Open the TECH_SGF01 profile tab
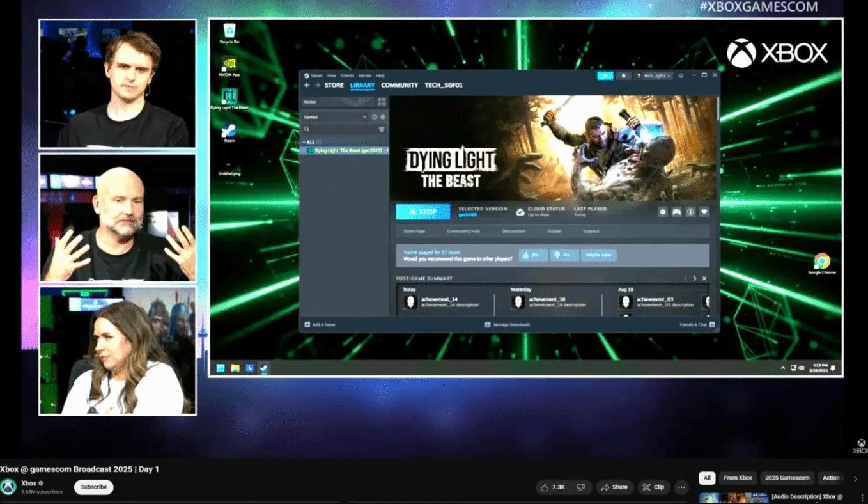The image size is (868, 504). pos(444,85)
